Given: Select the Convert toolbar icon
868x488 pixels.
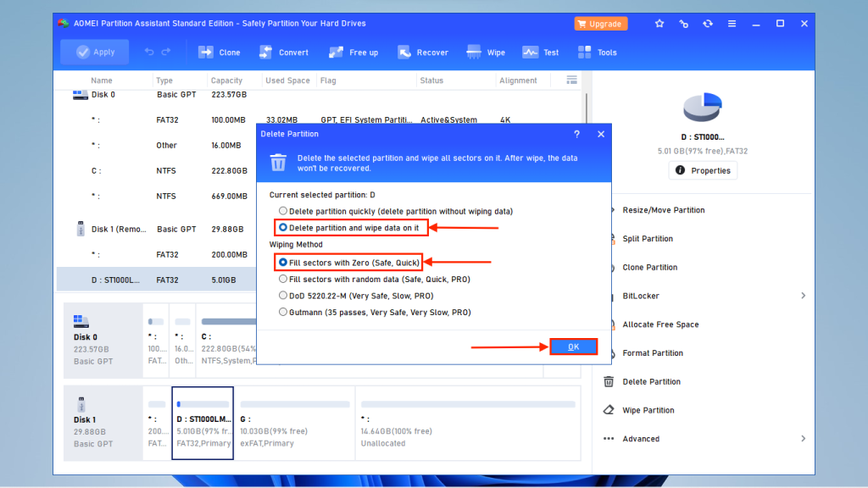Looking at the screenshot, I should coord(283,52).
